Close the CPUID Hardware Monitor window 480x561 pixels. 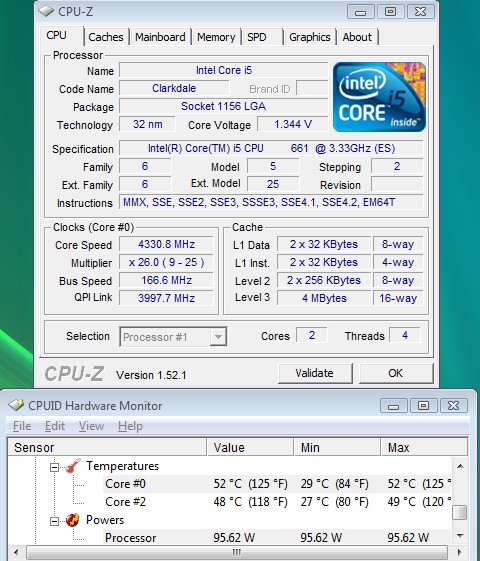454,406
